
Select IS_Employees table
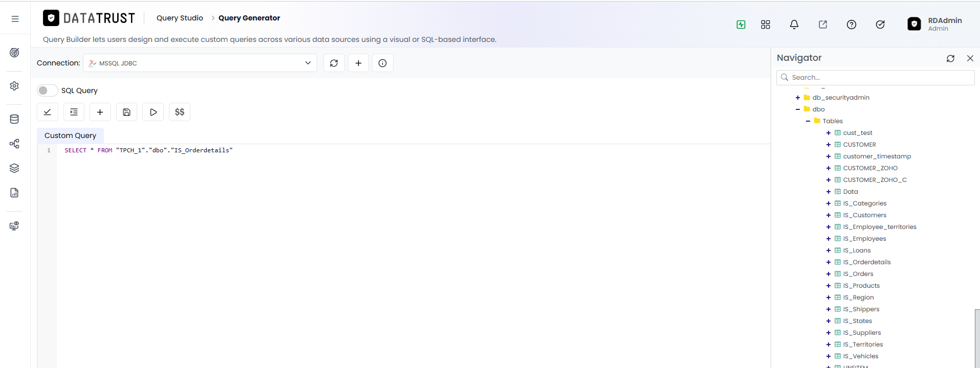[864, 239]
